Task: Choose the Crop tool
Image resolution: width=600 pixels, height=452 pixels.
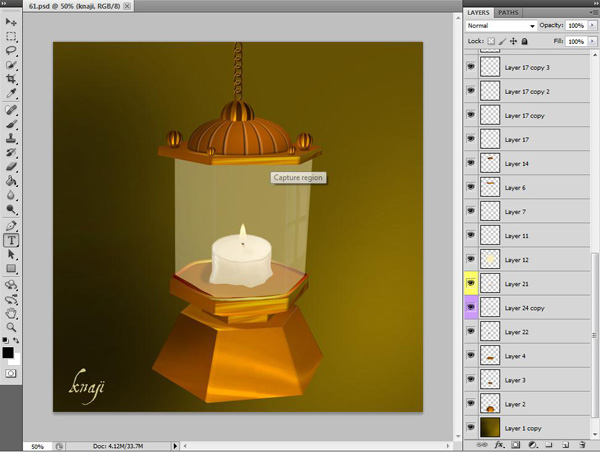Action: click(11, 78)
